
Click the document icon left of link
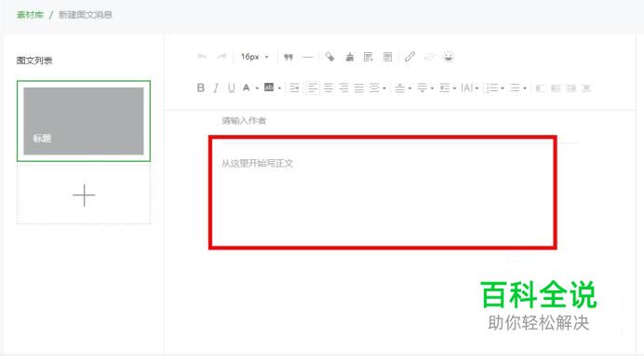pos(387,57)
